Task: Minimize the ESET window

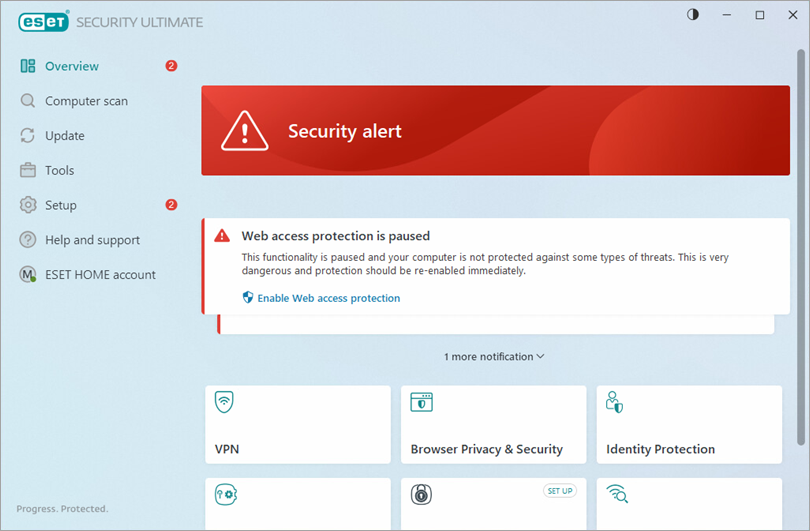Action: (727, 15)
